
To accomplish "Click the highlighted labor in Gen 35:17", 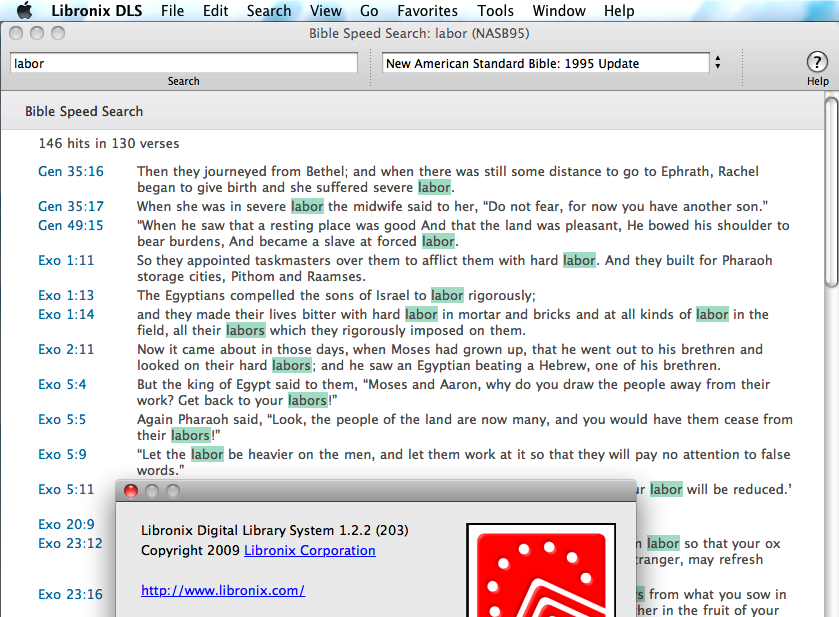I will [x=307, y=207].
